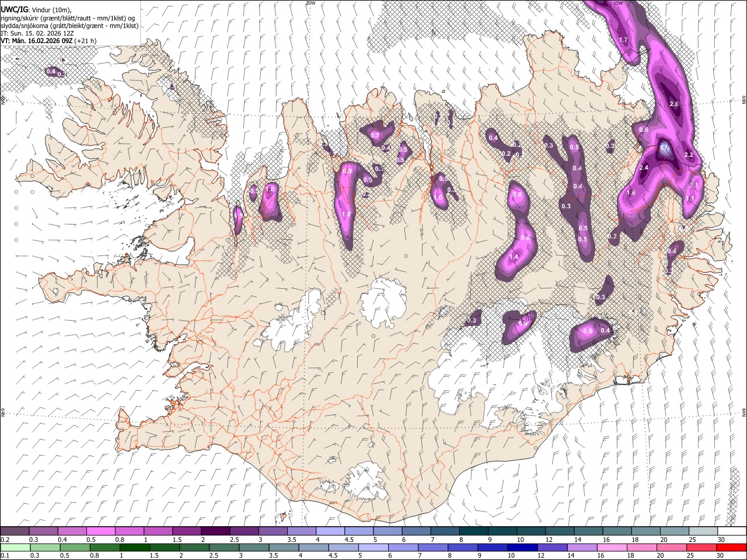Click the 15W longitude label
The image size is (747, 560).
coord(618,3)
